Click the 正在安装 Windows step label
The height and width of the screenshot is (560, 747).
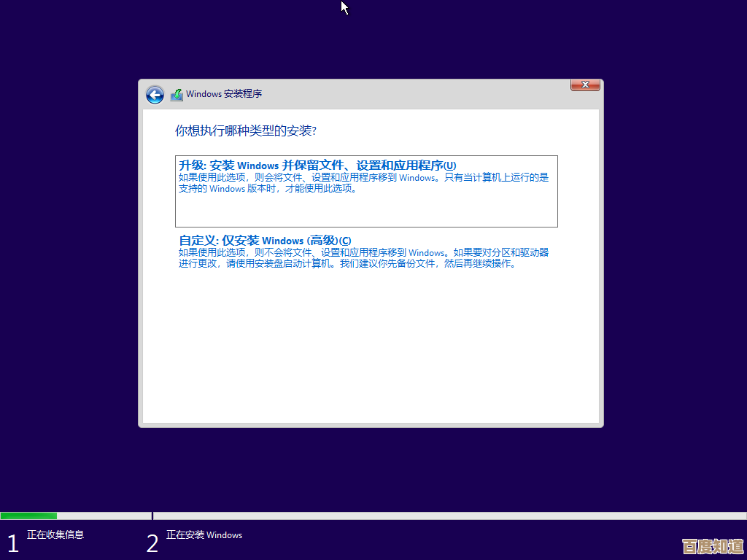tap(204, 535)
